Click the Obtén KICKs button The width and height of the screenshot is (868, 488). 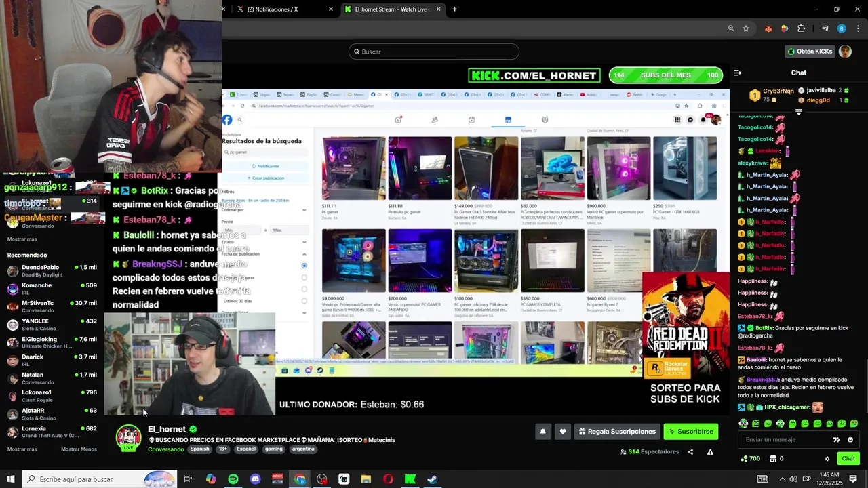(x=810, y=52)
